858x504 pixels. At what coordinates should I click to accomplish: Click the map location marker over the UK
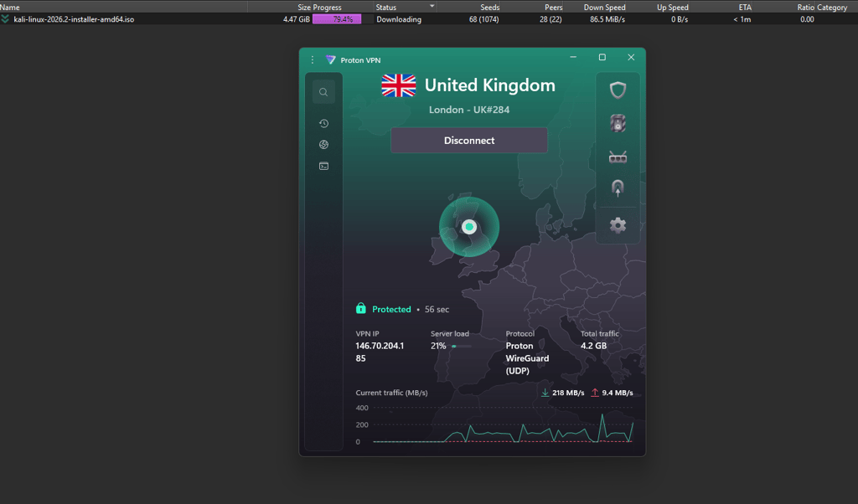pos(469,227)
